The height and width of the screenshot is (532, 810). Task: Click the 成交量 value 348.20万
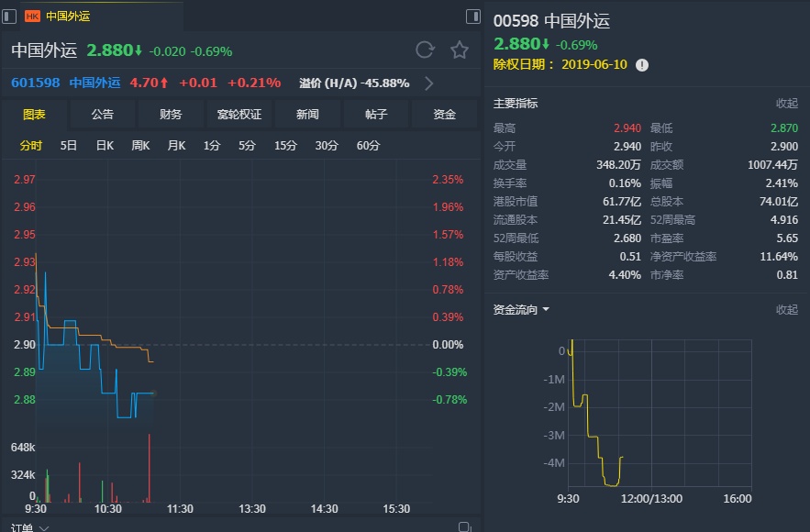coord(618,165)
